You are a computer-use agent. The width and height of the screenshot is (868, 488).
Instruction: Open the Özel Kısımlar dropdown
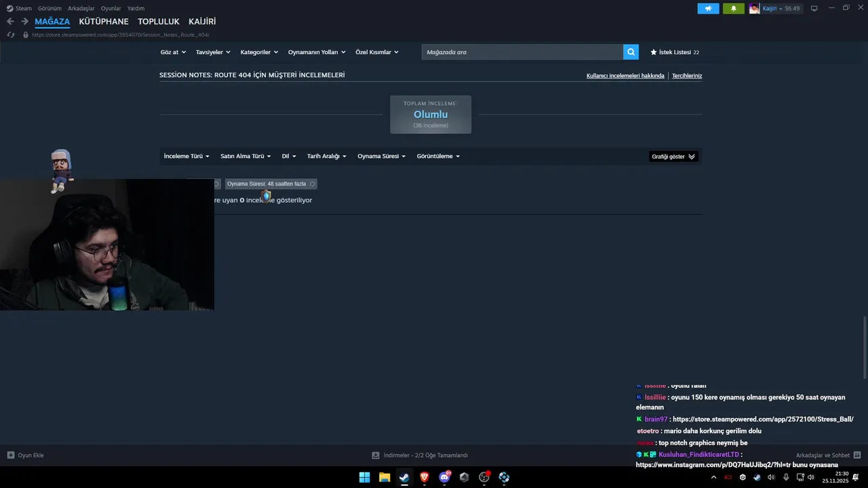pyautogui.click(x=377, y=52)
